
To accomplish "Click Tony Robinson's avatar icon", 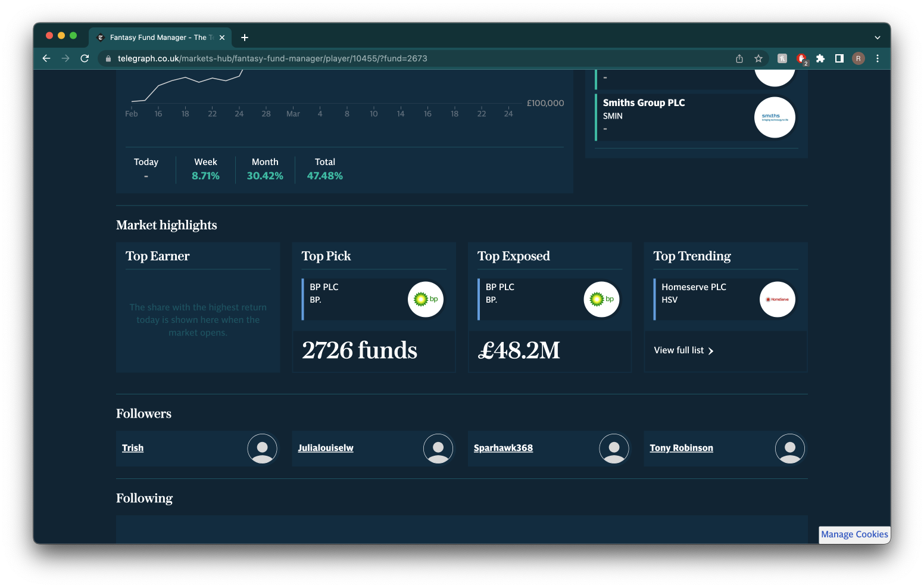I will 790,449.
